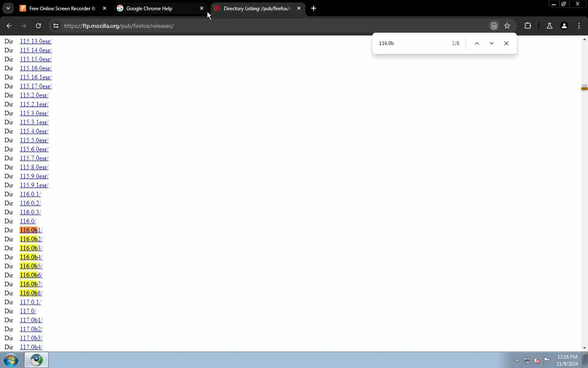Reload the directory listing page
Viewport: 588px width, 368px height.
click(x=38, y=26)
